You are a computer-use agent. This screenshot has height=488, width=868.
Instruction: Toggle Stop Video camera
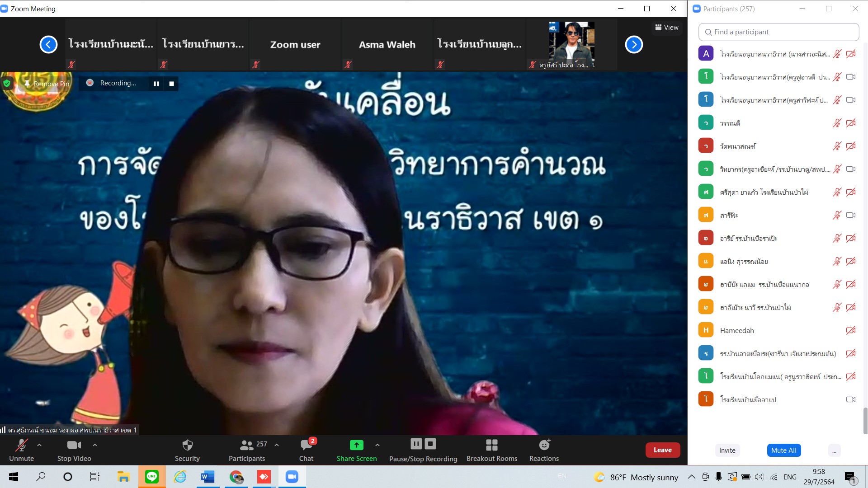tap(74, 446)
